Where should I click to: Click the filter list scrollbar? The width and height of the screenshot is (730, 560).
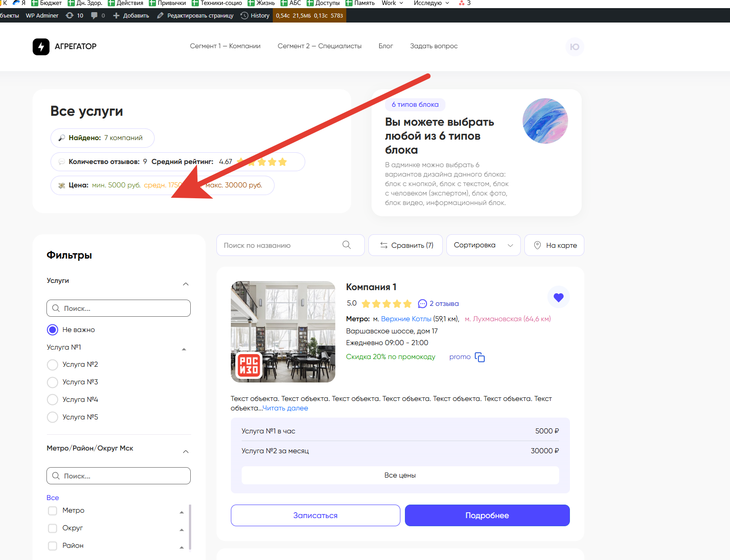click(190, 526)
